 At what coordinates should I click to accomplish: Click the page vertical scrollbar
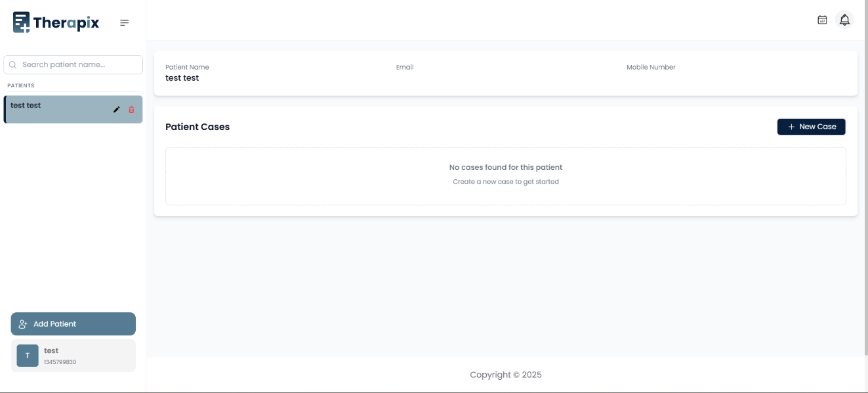(x=865, y=177)
